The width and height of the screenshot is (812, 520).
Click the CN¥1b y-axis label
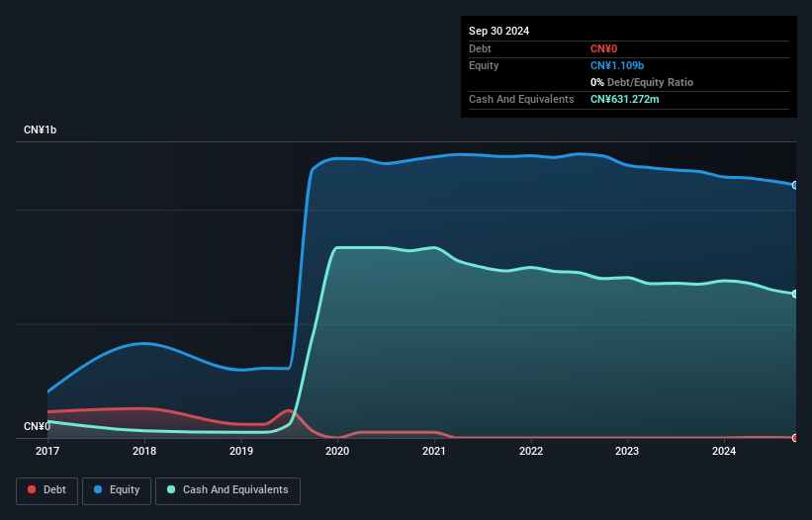click(x=40, y=130)
